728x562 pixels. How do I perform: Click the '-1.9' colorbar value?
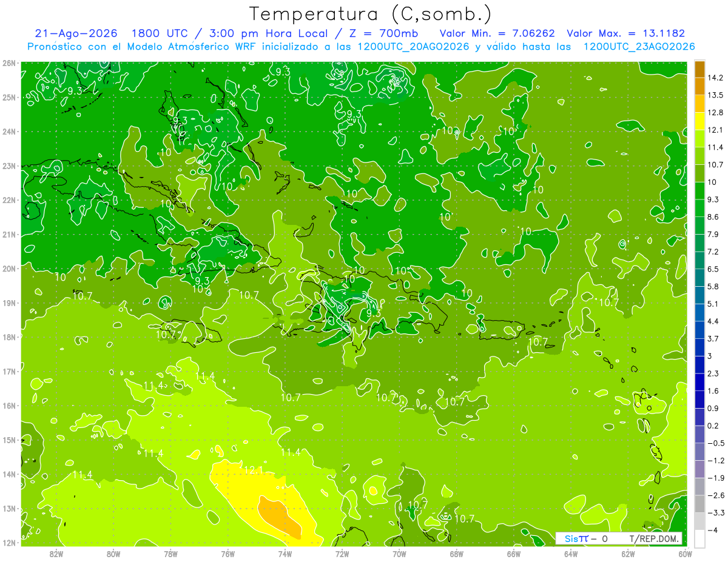click(x=716, y=478)
